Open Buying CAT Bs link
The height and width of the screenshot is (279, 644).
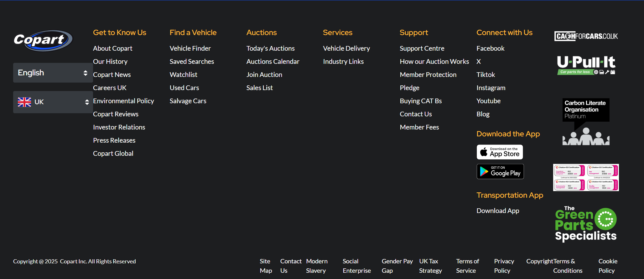(421, 101)
